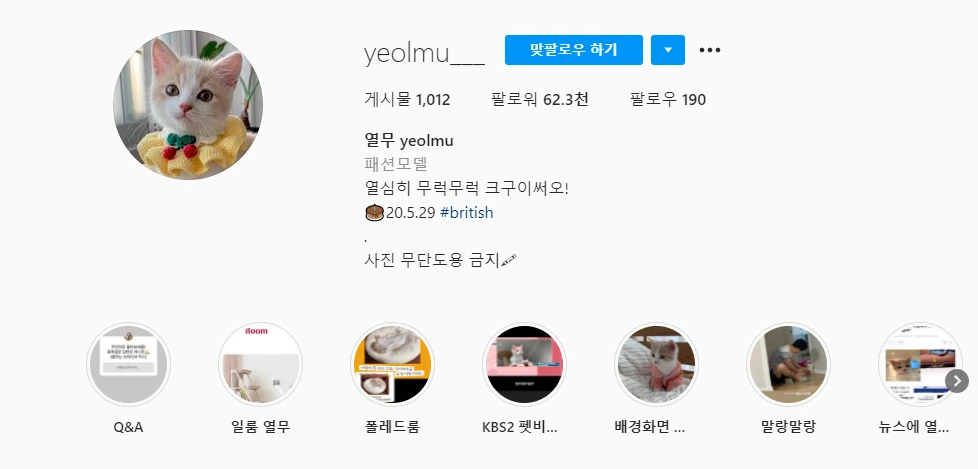The image size is (978, 469).
Task: Open the 팔로우 190 following list
Action: (668, 99)
